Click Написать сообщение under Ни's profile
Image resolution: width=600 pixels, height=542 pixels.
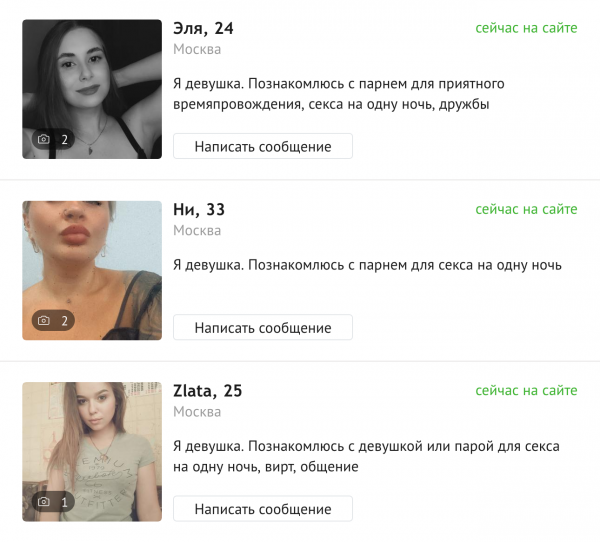pos(263,327)
